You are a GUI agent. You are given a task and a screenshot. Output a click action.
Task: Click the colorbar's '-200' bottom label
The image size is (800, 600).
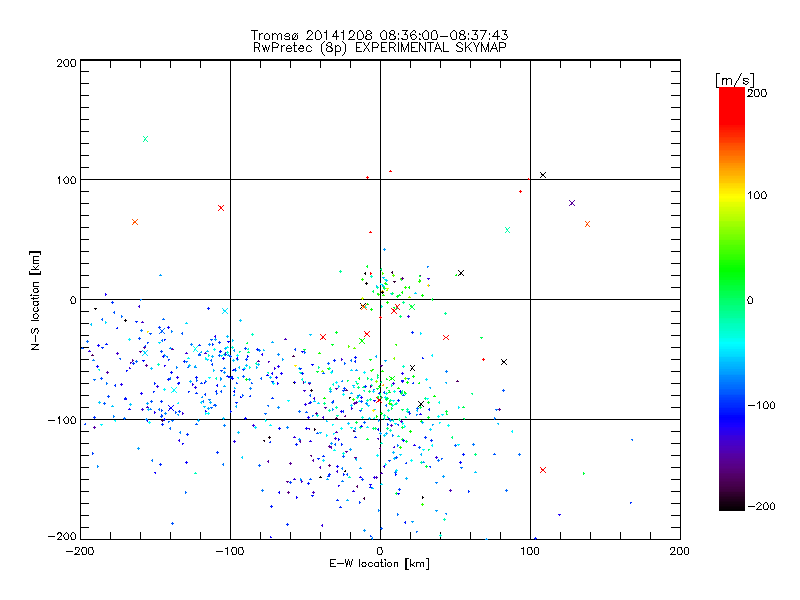[x=761, y=506]
